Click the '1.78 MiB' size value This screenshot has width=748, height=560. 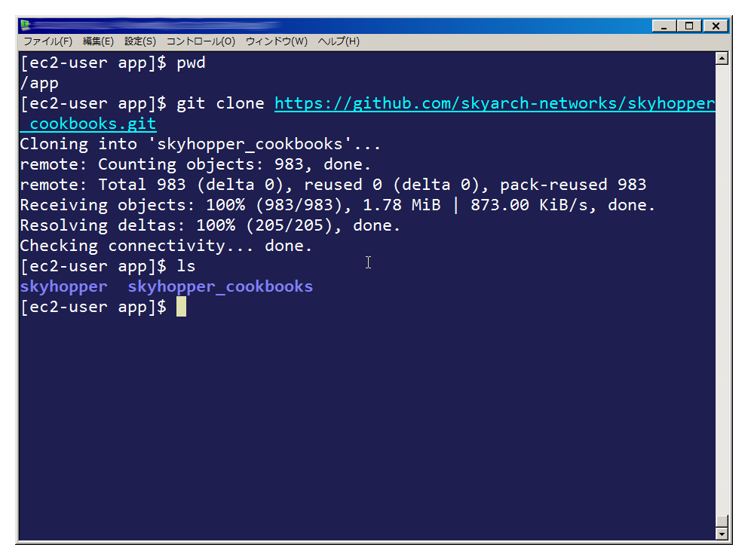(x=402, y=205)
